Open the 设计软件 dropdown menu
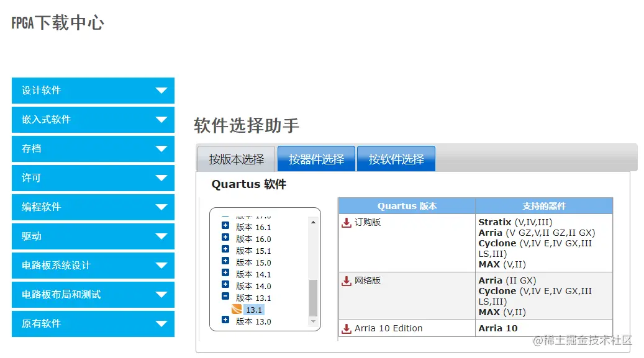 (93, 91)
